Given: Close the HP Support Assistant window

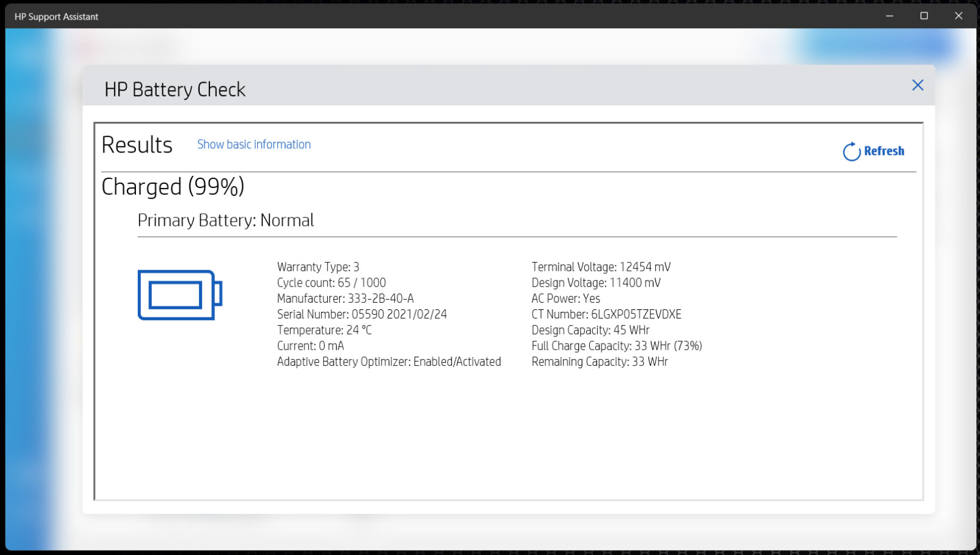Looking at the screenshot, I should [959, 16].
